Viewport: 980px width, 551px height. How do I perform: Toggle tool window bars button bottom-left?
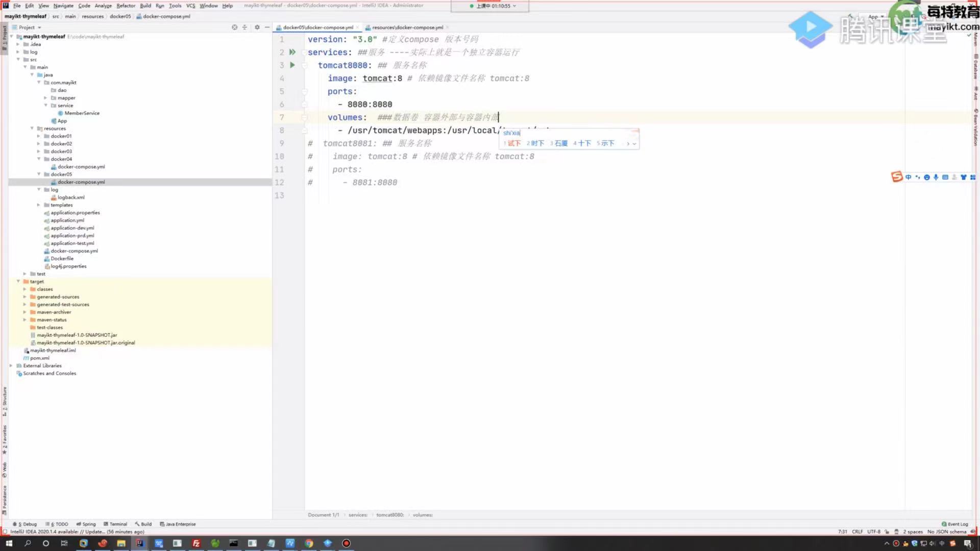(5, 532)
